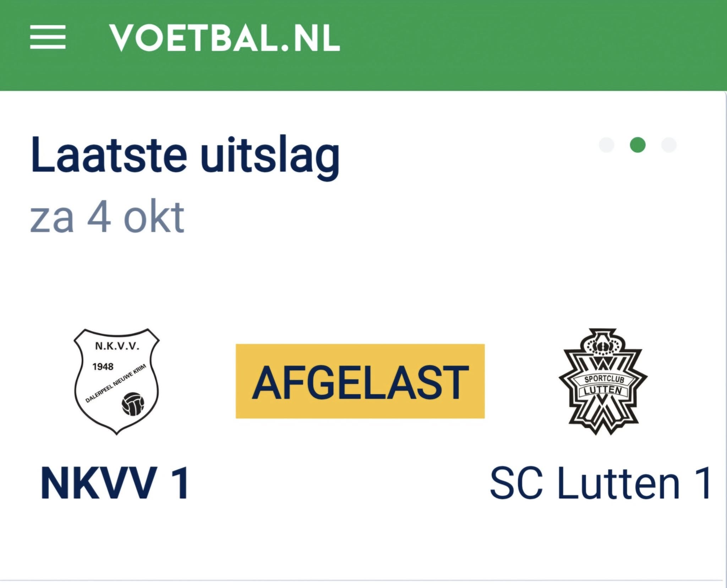Screen dimensions: 727x588
Task: Click the N.K.V.V. lettering on shield
Action: coord(117,346)
